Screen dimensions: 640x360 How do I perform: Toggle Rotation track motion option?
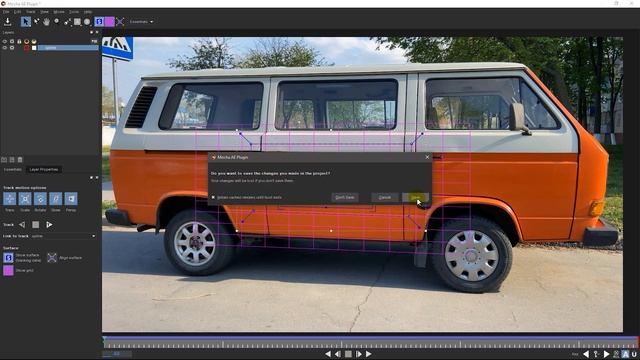point(40,199)
